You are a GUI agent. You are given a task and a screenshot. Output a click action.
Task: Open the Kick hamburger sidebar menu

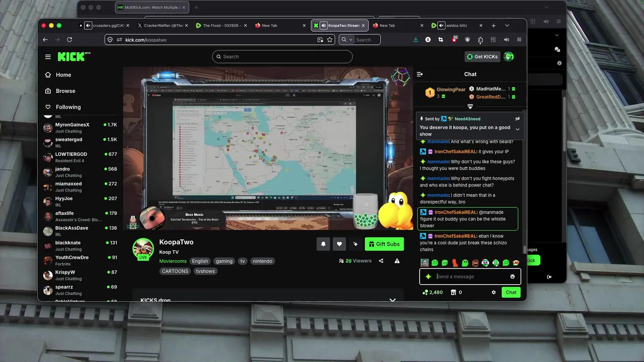pos(48,57)
